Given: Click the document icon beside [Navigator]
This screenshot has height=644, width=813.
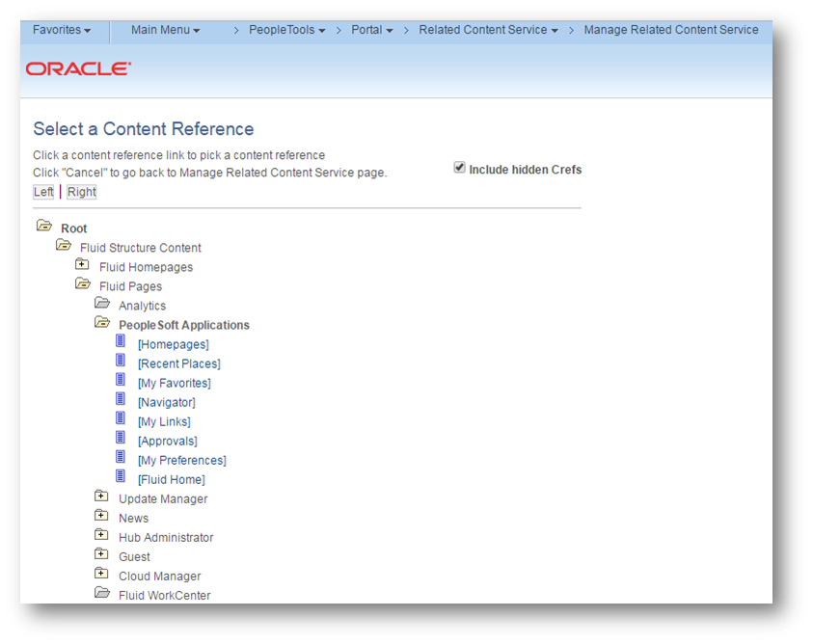Looking at the screenshot, I should (x=121, y=399).
